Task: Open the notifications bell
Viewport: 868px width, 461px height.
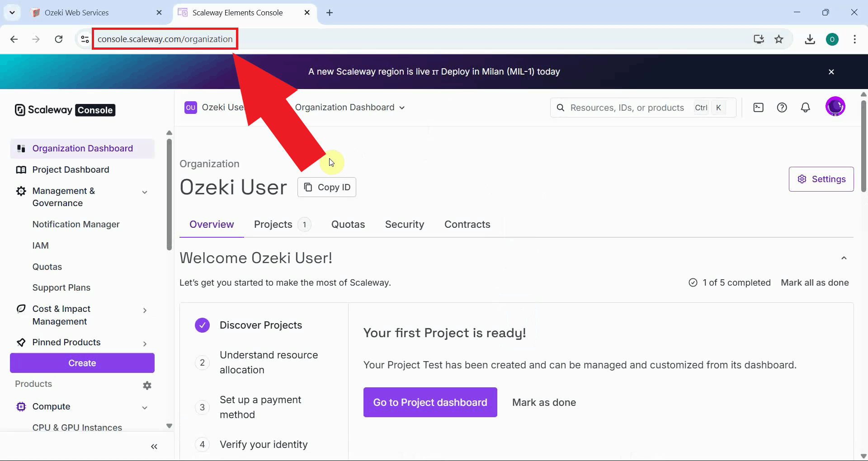Action: pos(807,108)
